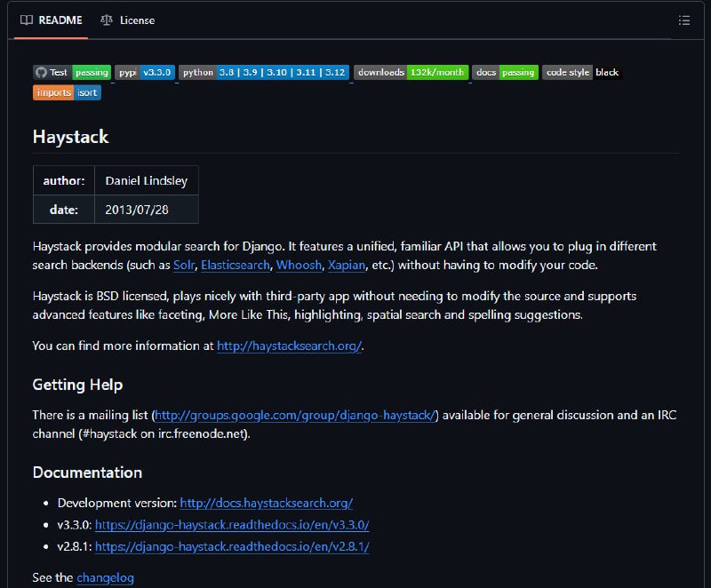711x588 pixels.
Task: Open the README outline menu icon
Action: point(683,20)
